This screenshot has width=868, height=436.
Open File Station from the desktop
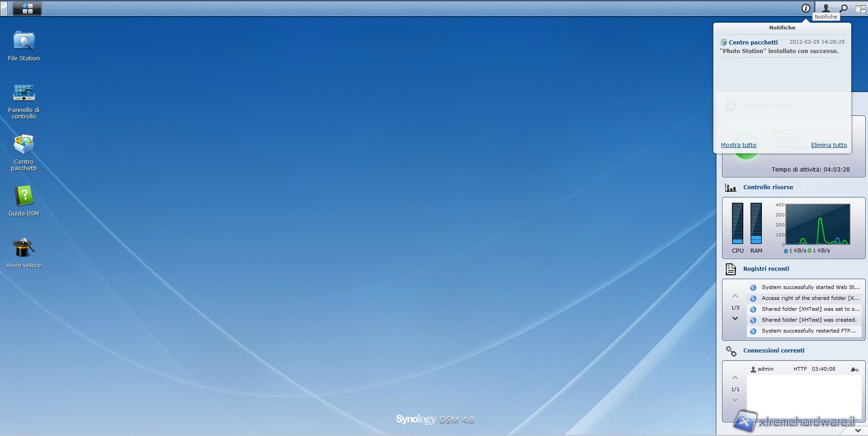click(x=24, y=42)
